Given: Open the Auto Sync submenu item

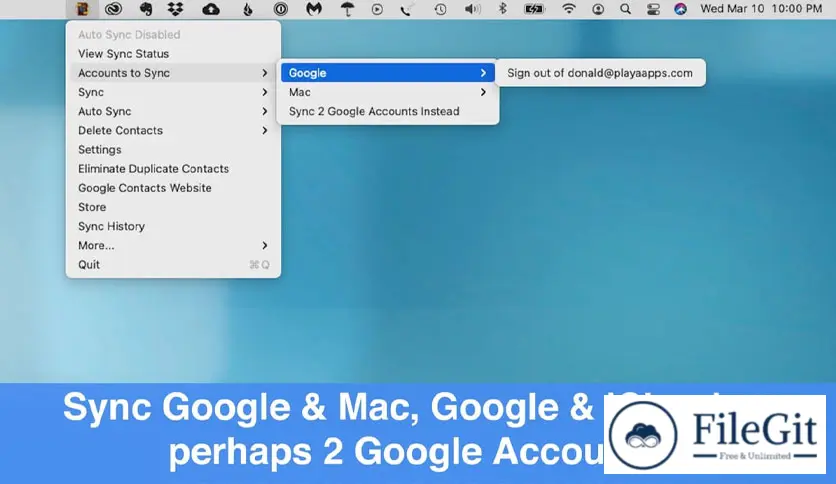Looking at the screenshot, I should [173, 111].
